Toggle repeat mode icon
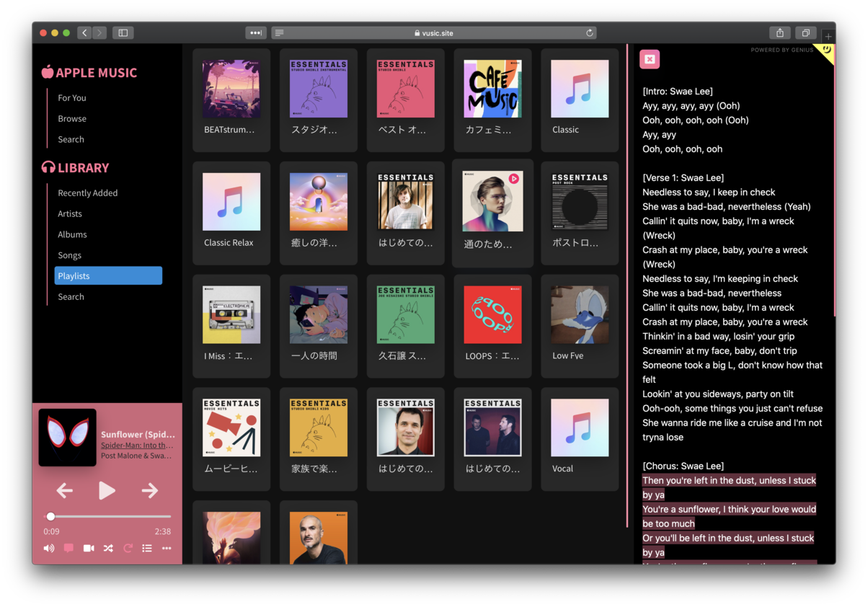 128,549
